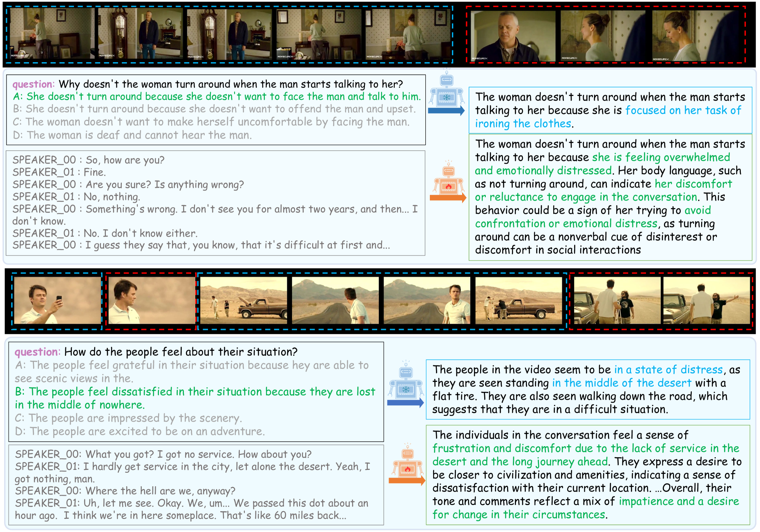
Task: Click the line starting "I guess they say that"
Action: (x=201, y=245)
